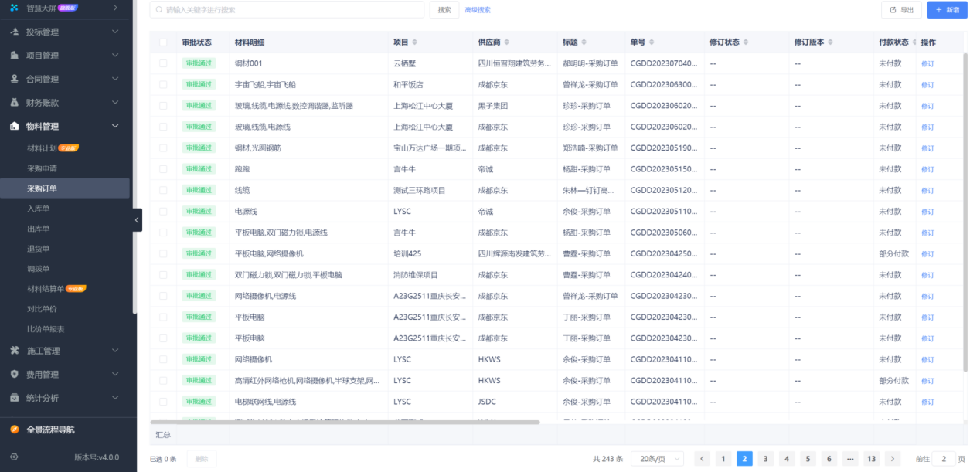Check the select-all checkbox in table header

(163, 42)
